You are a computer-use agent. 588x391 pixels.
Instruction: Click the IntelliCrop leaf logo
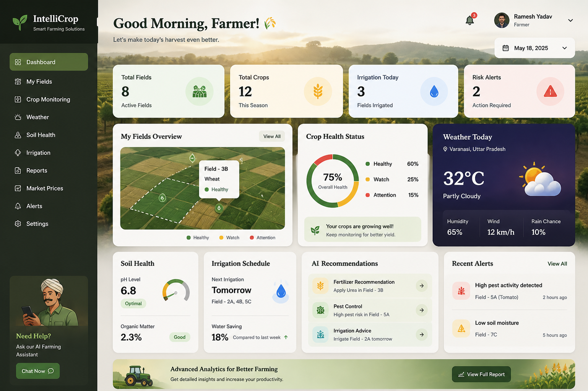tap(20, 23)
